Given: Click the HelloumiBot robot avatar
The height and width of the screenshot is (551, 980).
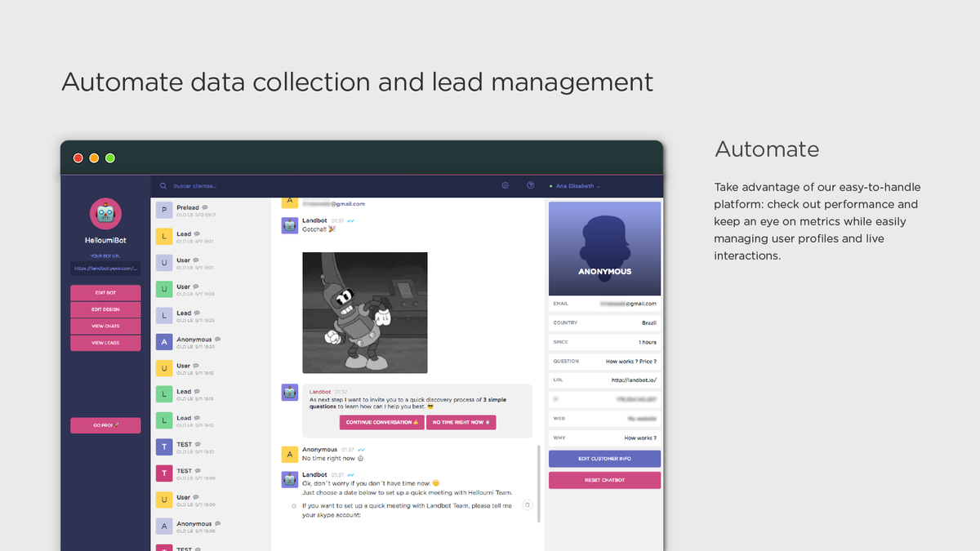Looking at the screenshot, I should coord(105,214).
